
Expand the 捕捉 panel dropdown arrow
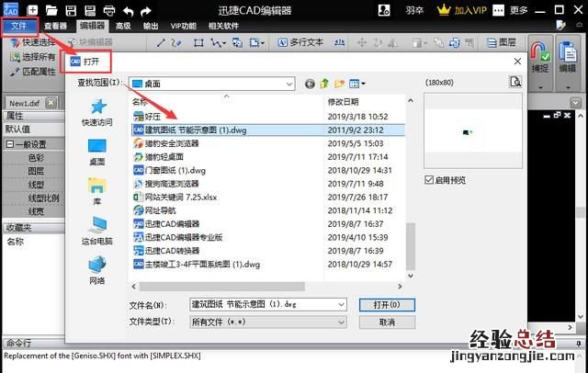tap(540, 87)
